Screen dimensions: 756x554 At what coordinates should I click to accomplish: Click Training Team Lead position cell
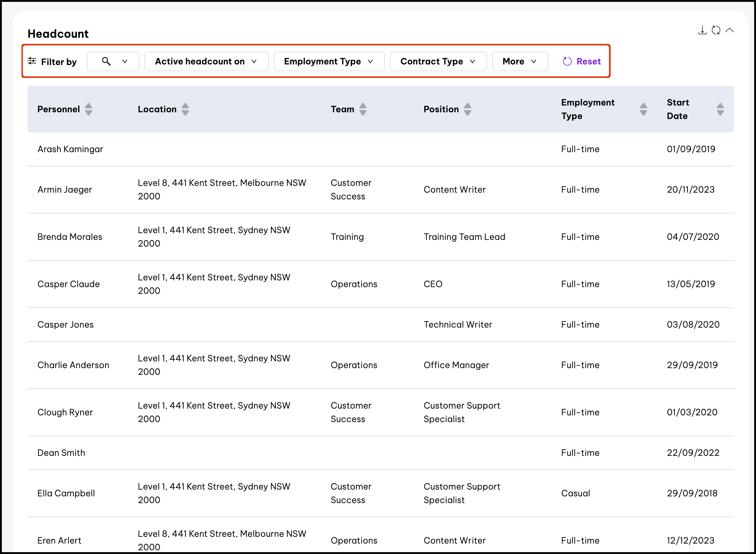(464, 237)
